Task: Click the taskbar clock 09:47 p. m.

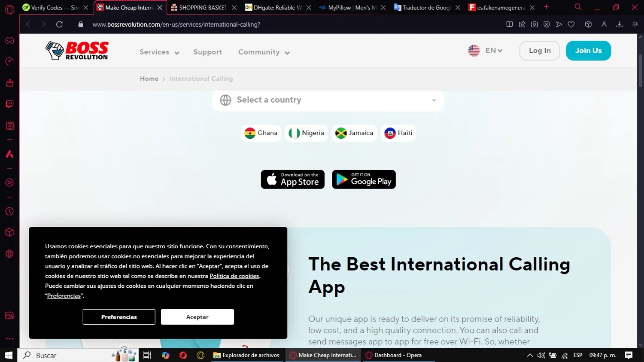Action: point(603,355)
